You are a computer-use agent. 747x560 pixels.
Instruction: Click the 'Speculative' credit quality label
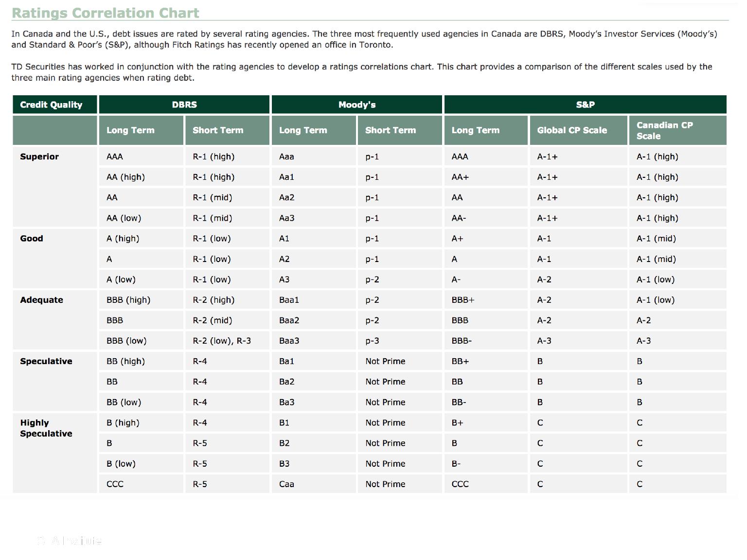[46, 361]
